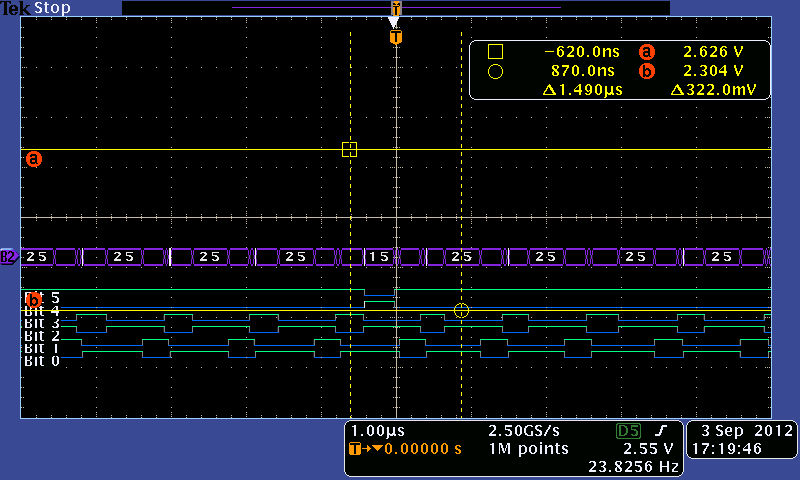Viewport: 800px width, 480px height.
Task: Click the D5 trigger source indicator
Action: pos(628,431)
